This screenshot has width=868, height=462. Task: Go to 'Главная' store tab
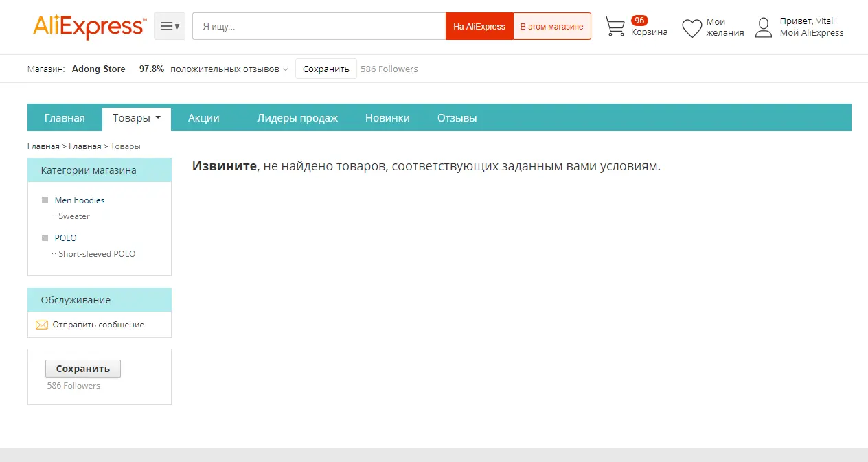tap(65, 117)
